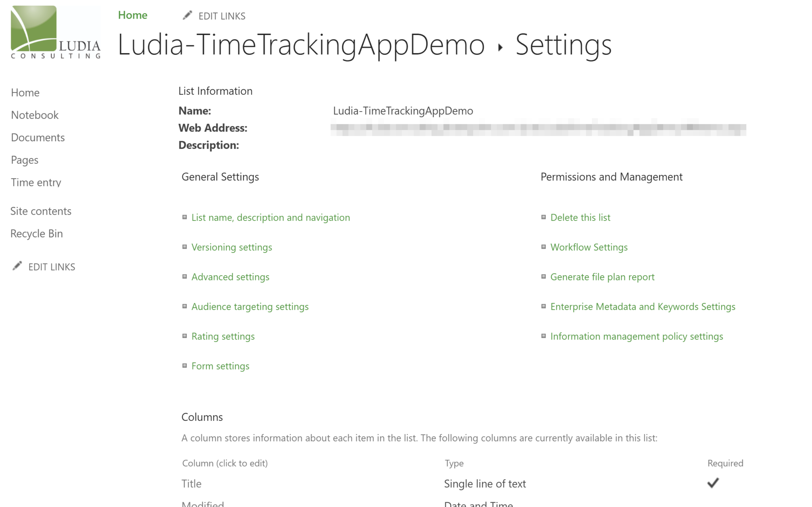Click the pencil icon next to EDIT LINKS

187,15
